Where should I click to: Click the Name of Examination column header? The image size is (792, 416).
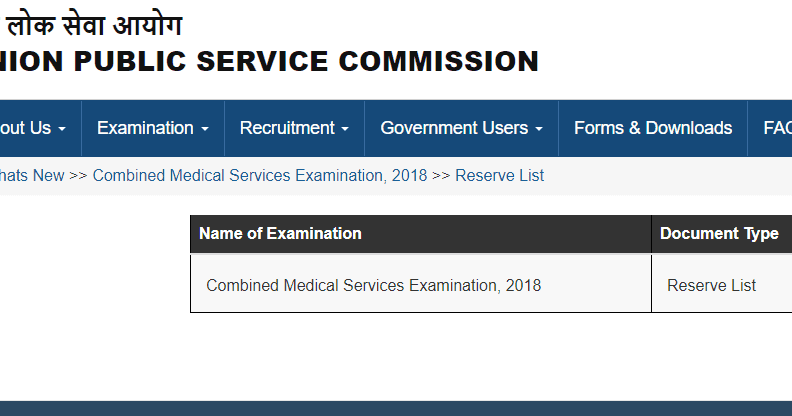point(281,234)
